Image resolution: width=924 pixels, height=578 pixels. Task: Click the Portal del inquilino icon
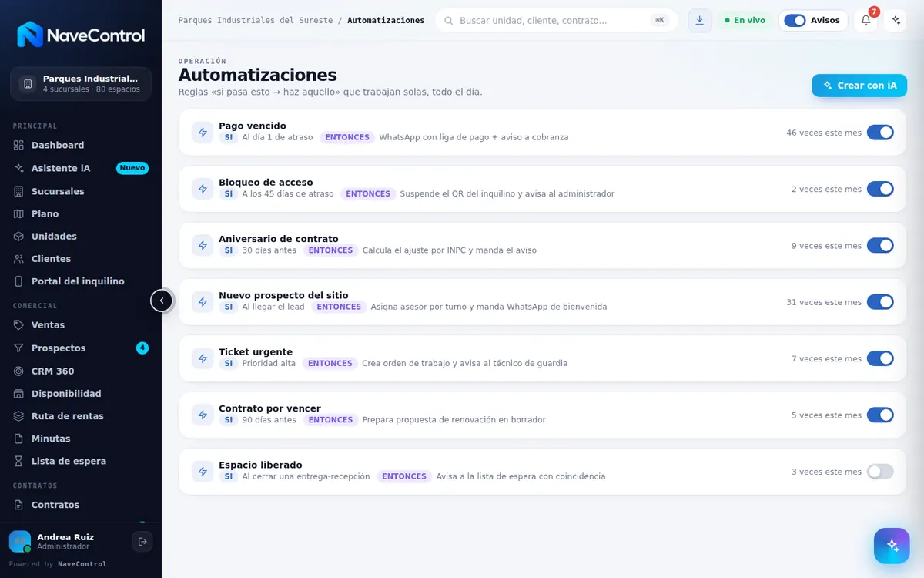click(19, 281)
